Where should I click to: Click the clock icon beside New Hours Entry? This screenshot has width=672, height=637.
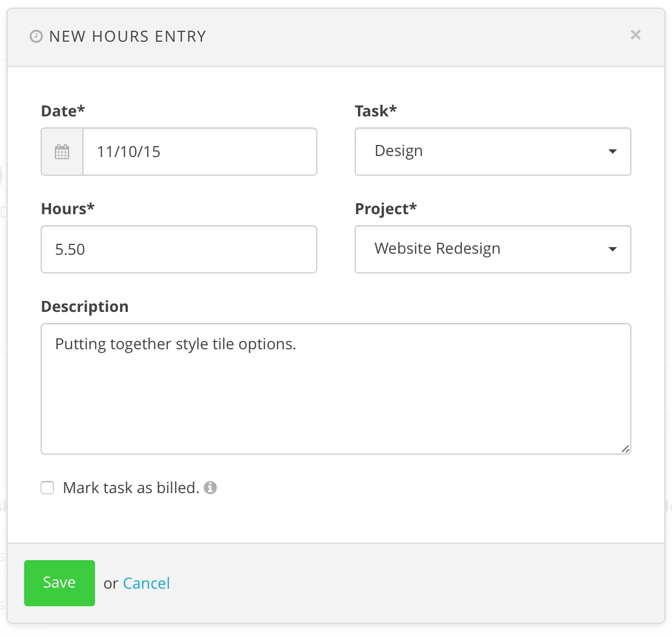click(36, 37)
